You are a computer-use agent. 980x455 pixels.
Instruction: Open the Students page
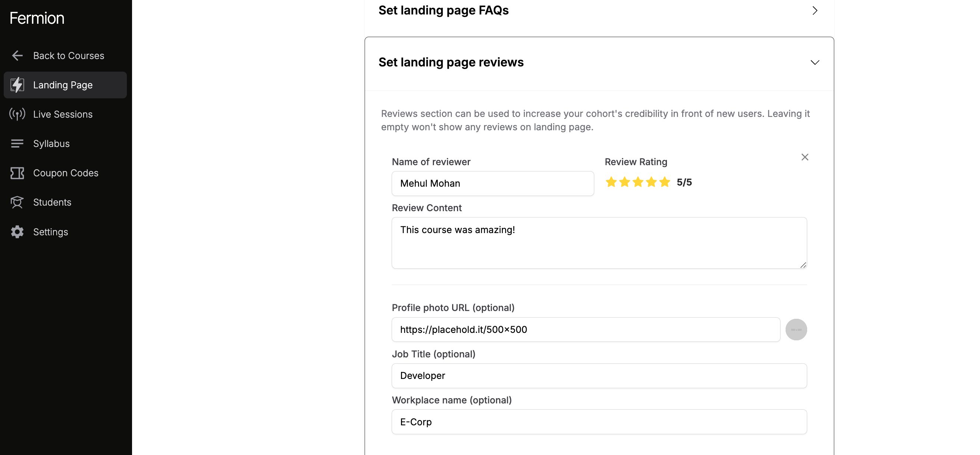[x=52, y=202]
